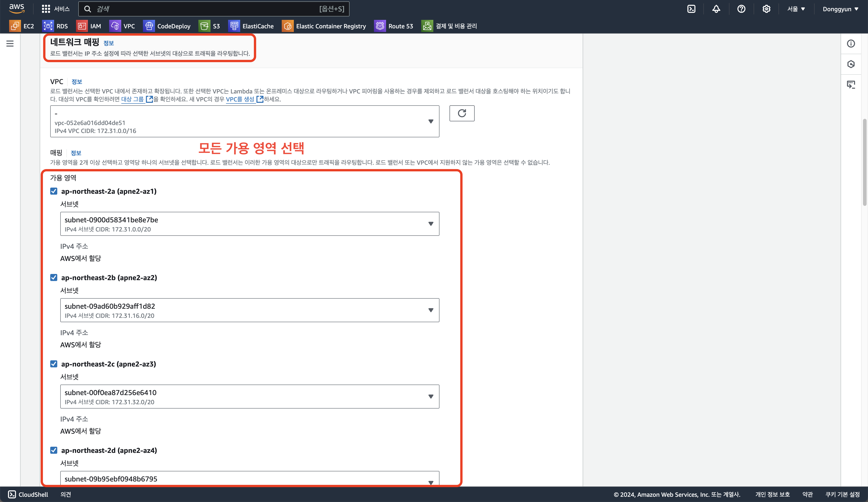Expand the left hamburger navigation menu

coord(10,43)
